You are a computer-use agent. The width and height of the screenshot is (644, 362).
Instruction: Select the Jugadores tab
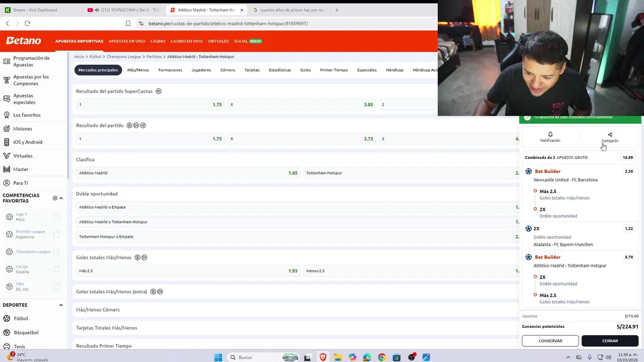(201, 70)
